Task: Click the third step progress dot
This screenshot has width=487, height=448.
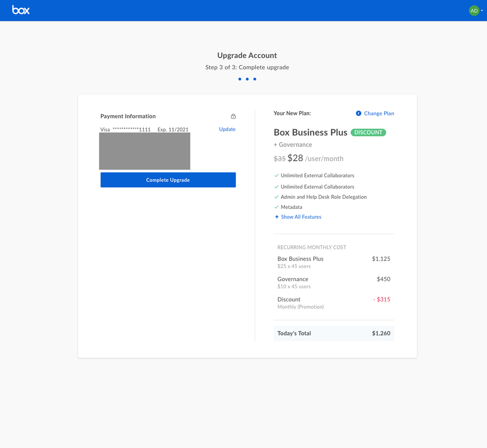Action: point(254,79)
